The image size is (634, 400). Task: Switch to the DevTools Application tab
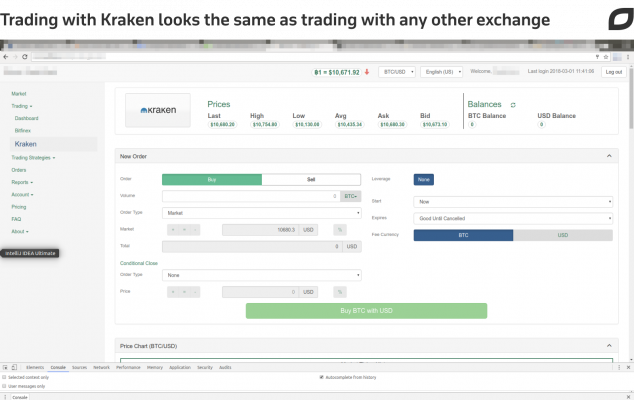[x=180, y=367]
